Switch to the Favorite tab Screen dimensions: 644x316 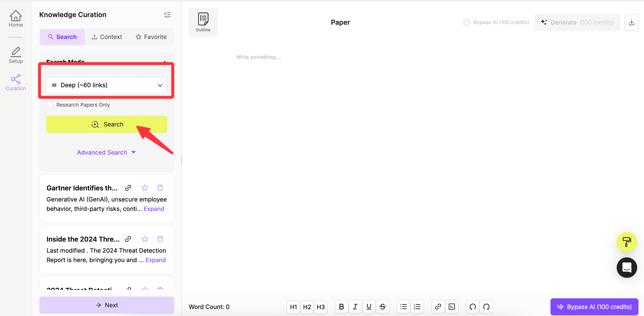pos(151,37)
